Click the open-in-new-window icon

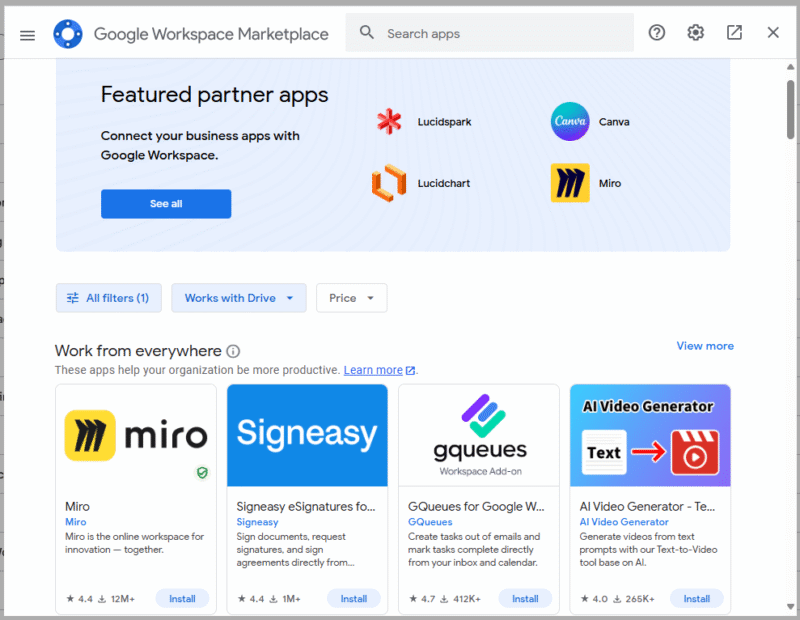pyautogui.click(x=734, y=32)
